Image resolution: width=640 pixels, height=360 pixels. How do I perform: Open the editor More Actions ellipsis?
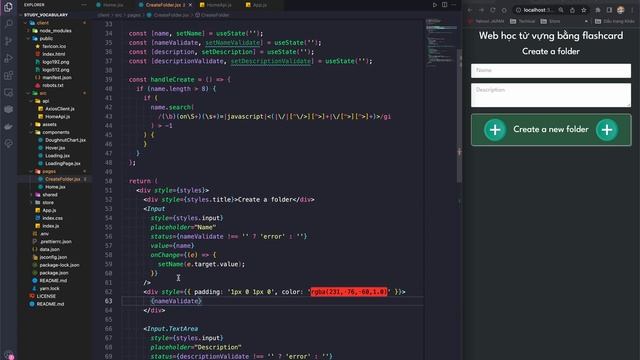(453, 5)
